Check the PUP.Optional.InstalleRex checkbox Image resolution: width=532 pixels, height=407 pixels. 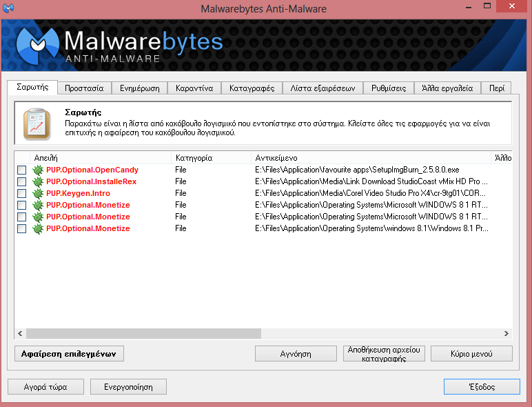[x=22, y=181]
